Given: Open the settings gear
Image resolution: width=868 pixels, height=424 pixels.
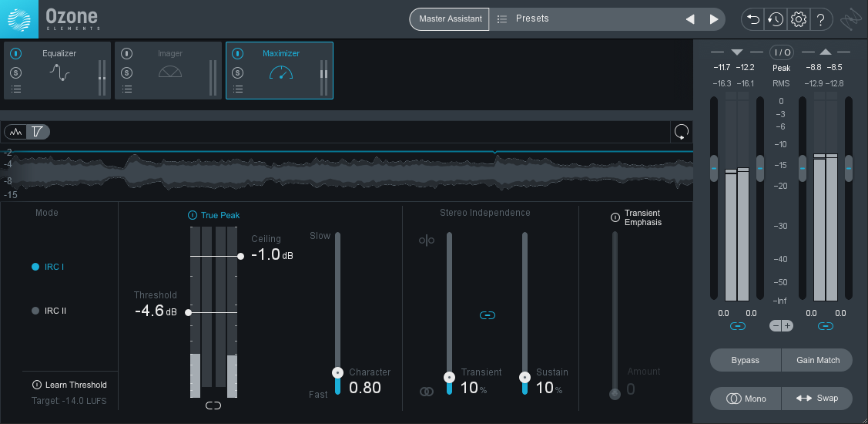Looking at the screenshot, I should pos(798,19).
